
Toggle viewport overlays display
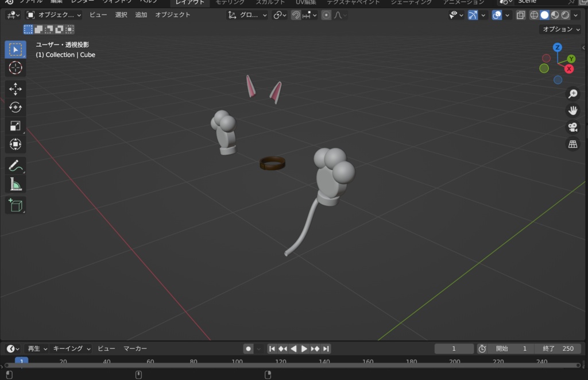pos(497,15)
